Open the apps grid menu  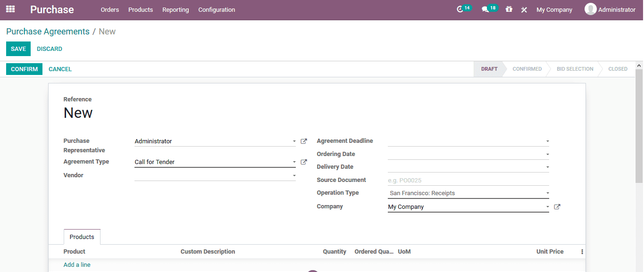click(10, 9)
